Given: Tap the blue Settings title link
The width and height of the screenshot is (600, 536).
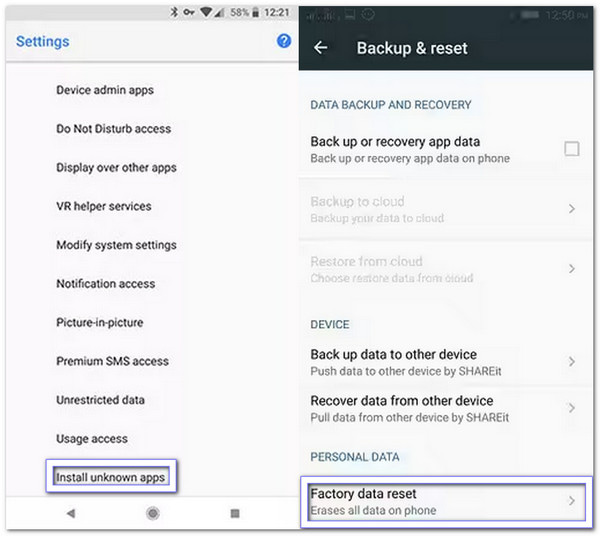Looking at the screenshot, I should (x=42, y=41).
